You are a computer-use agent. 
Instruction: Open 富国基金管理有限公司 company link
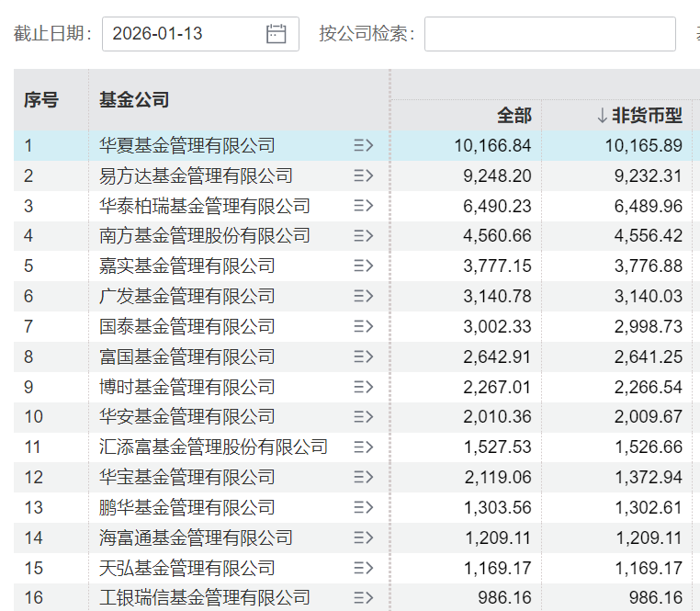[x=186, y=356]
